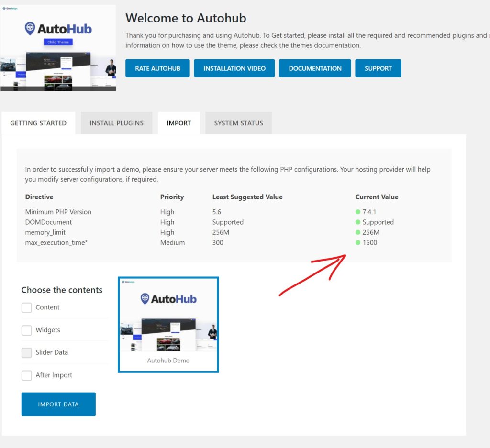This screenshot has height=448, width=490.
Task: Click the green status dot beside 1500
Action: pos(358,242)
